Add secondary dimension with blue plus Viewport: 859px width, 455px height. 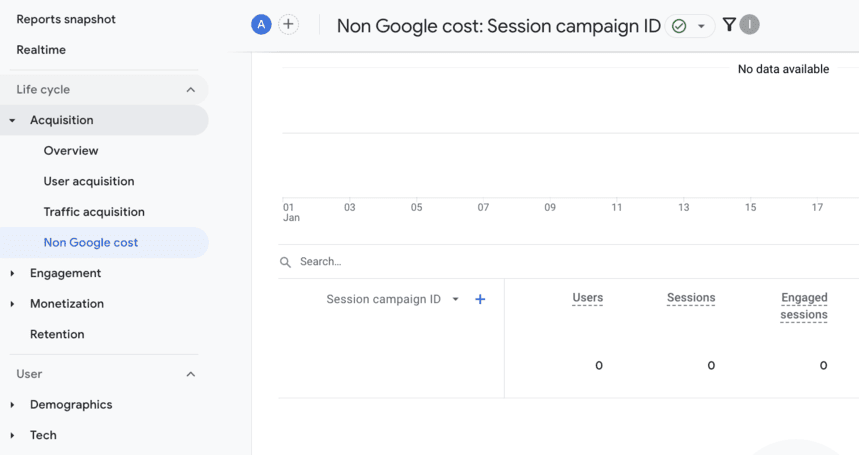pos(480,299)
